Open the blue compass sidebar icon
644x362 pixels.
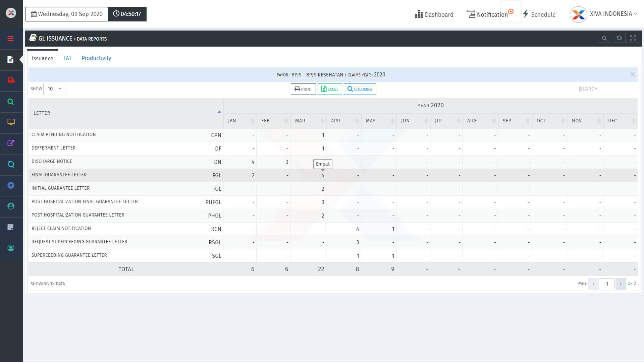(11, 185)
